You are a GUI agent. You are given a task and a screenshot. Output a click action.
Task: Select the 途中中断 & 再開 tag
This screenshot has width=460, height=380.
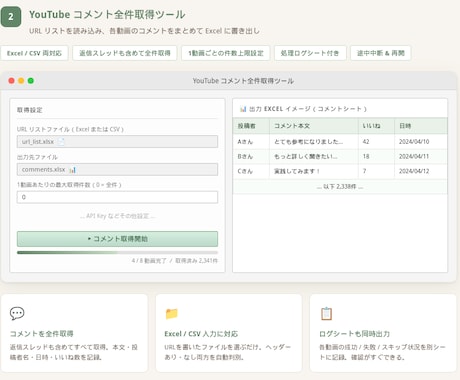coord(381,53)
